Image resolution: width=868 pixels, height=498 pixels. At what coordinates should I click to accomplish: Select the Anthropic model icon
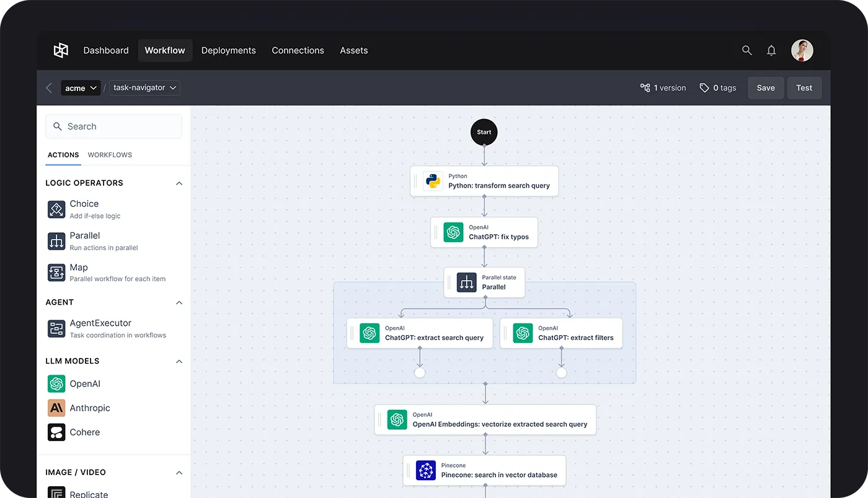(x=56, y=408)
